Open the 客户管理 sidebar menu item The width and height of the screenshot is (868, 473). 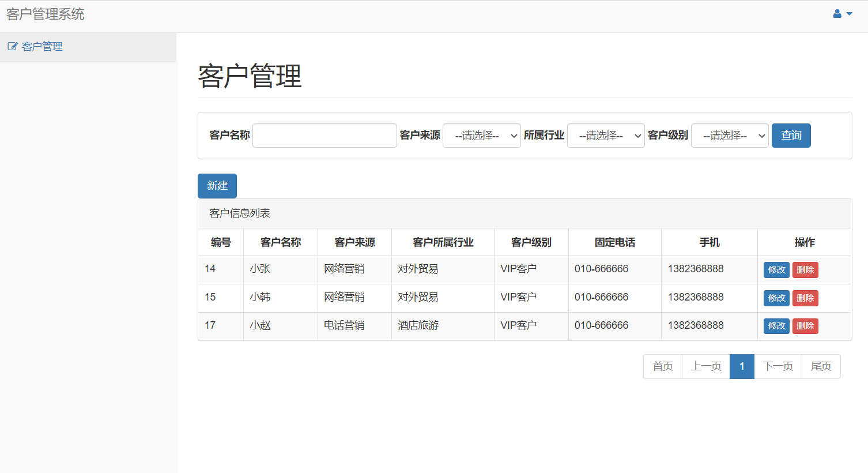88,47
